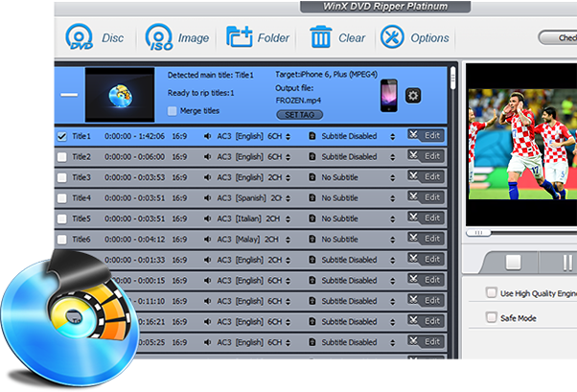Uncheck the Title1 checkbox
This screenshot has height=392, width=577.
(61, 136)
